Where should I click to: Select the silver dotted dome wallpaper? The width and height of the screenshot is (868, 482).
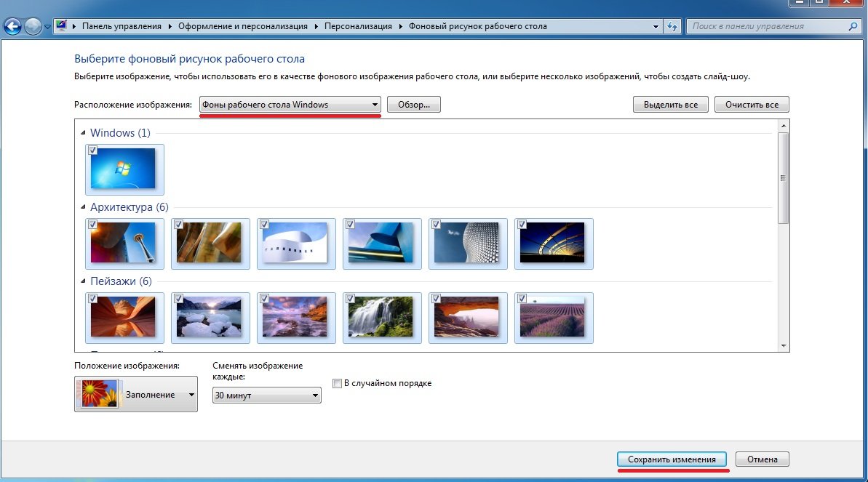(x=467, y=244)
